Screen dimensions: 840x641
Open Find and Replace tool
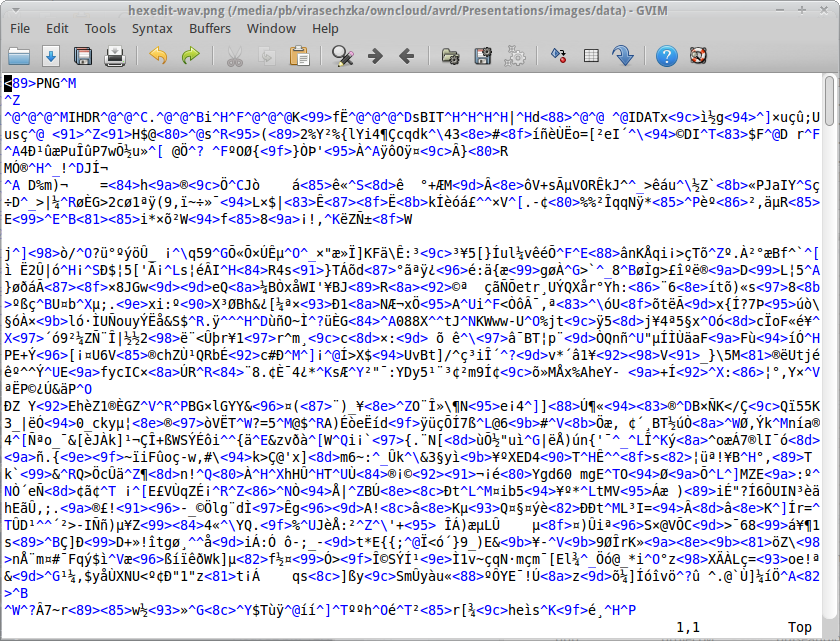[343, 56]
